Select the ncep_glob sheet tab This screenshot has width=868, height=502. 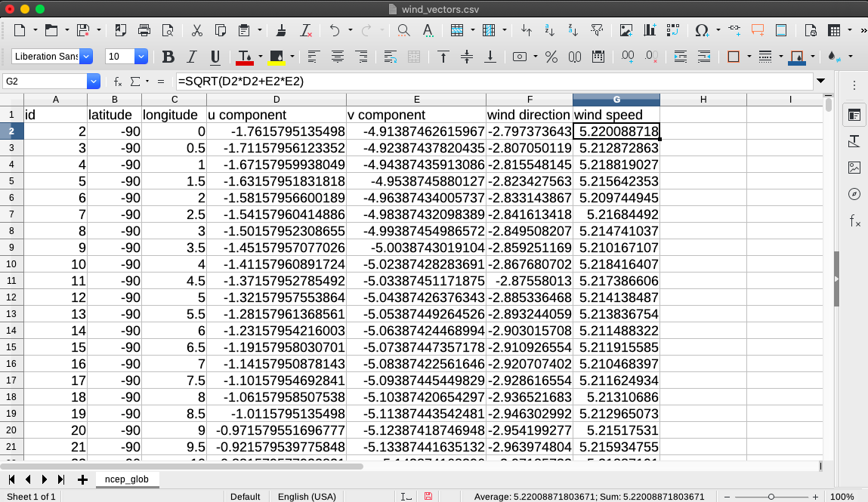127,479
